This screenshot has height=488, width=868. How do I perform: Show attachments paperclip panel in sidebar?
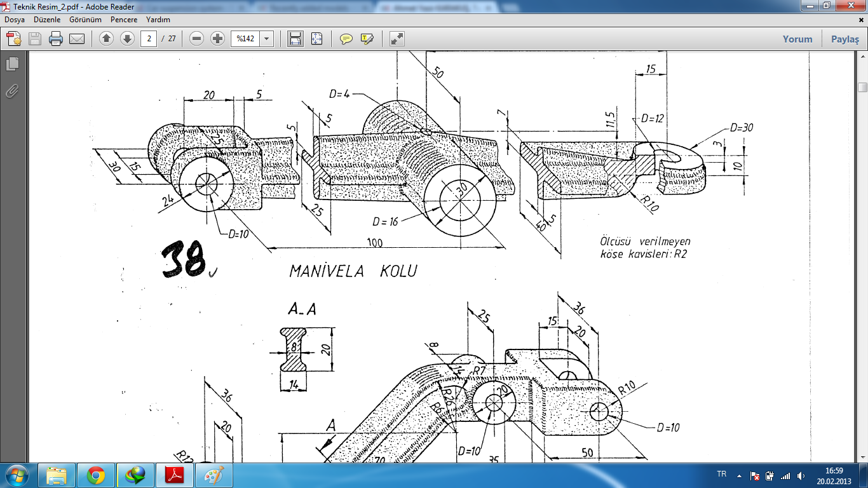pyautogui.click(x=12, y=91)
